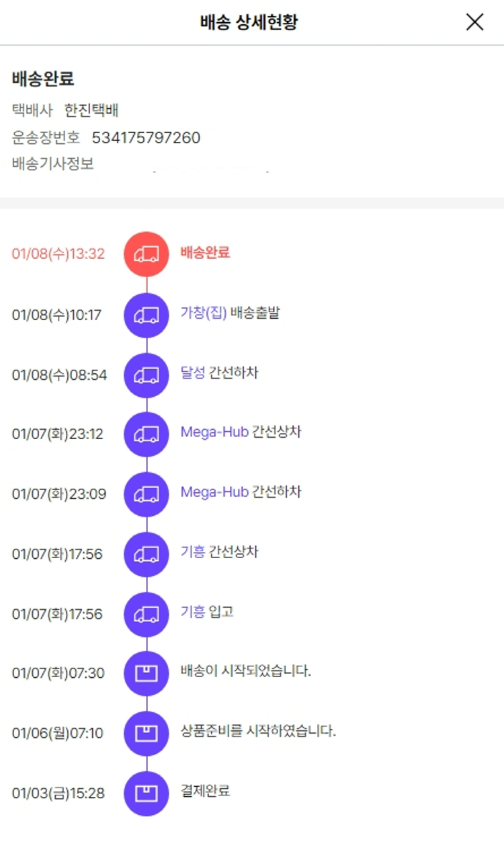Click the truck icon for 가창(집) 배송출발
This screenshot has height=850, width=504.
[146, 315]
